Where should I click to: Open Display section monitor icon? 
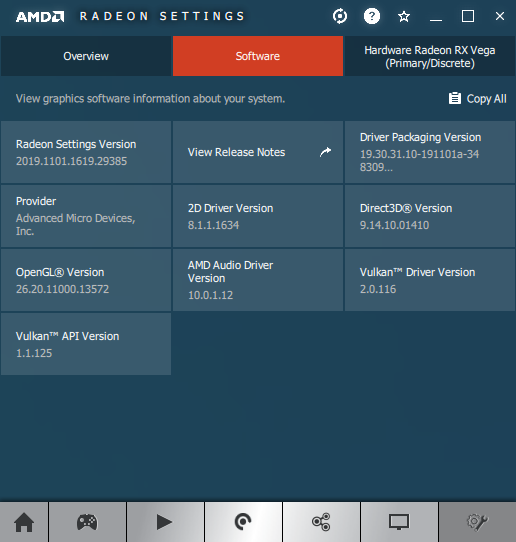point(399,522)
